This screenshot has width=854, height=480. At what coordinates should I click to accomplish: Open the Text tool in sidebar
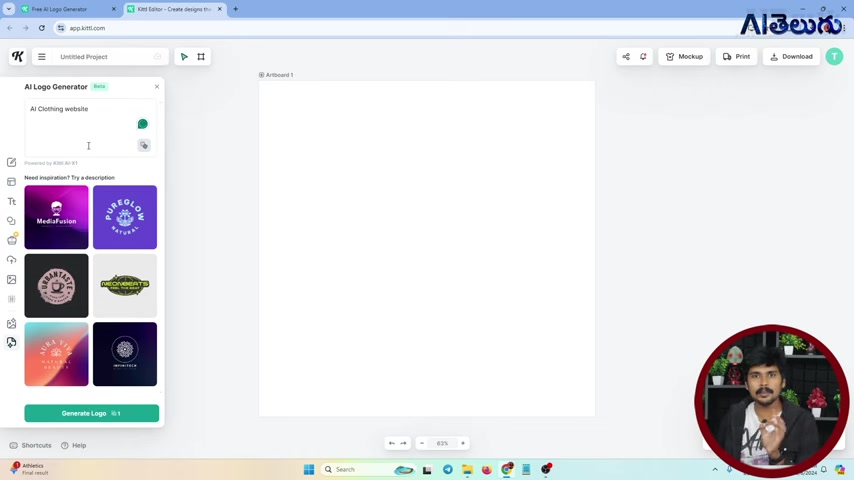(x=12, y=201)
